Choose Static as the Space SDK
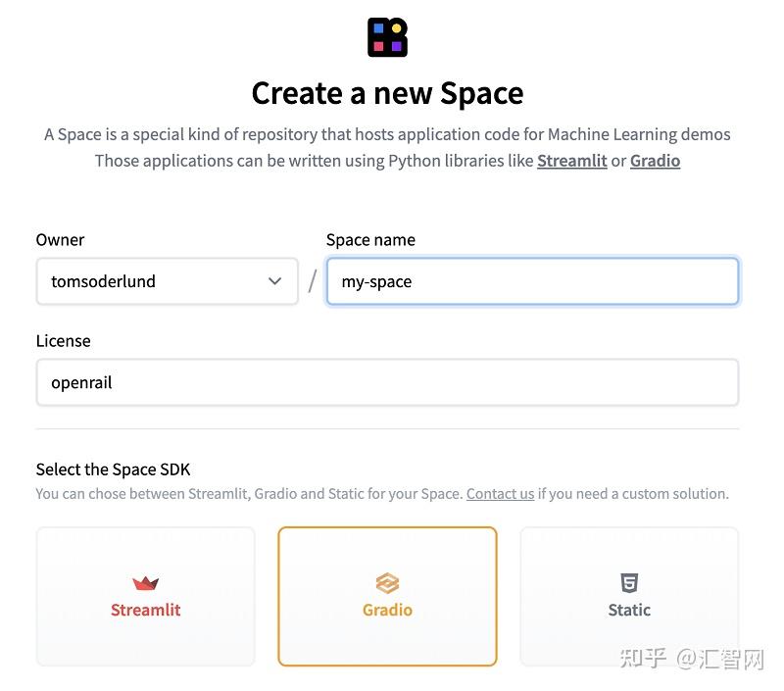This screenshot has height=691, width=784. tap(628, 596)
